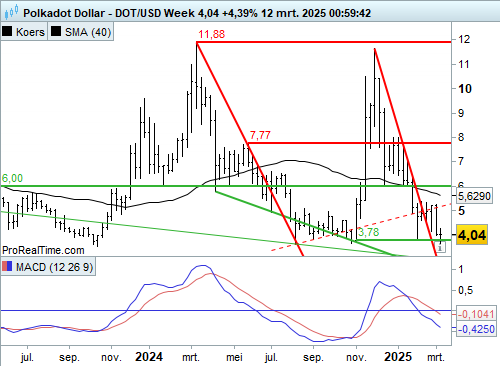Click the 2025 label on time axis

click(398, 357)
